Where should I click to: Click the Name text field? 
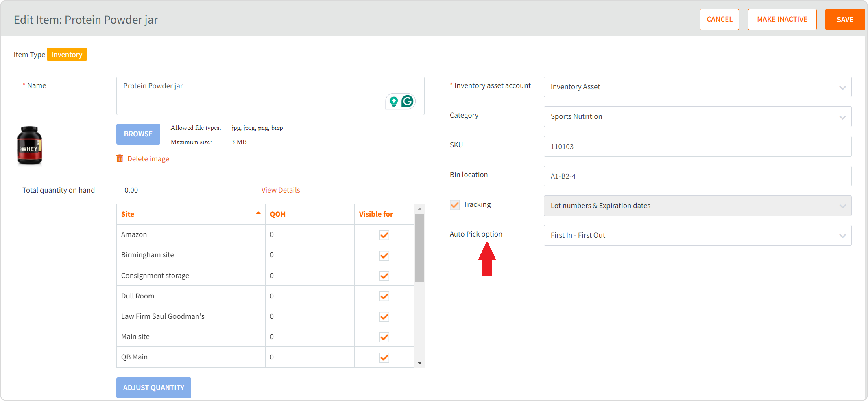click(x=270, y=96)
